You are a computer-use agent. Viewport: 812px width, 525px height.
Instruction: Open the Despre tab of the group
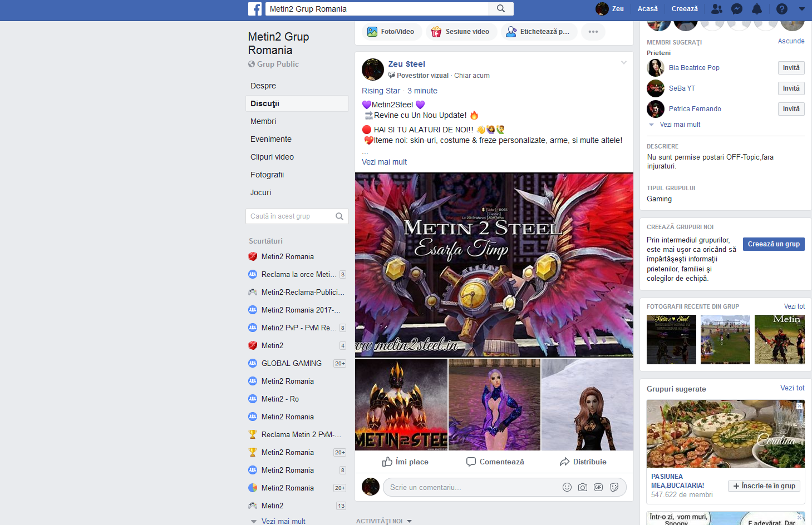tap(297, 86)
